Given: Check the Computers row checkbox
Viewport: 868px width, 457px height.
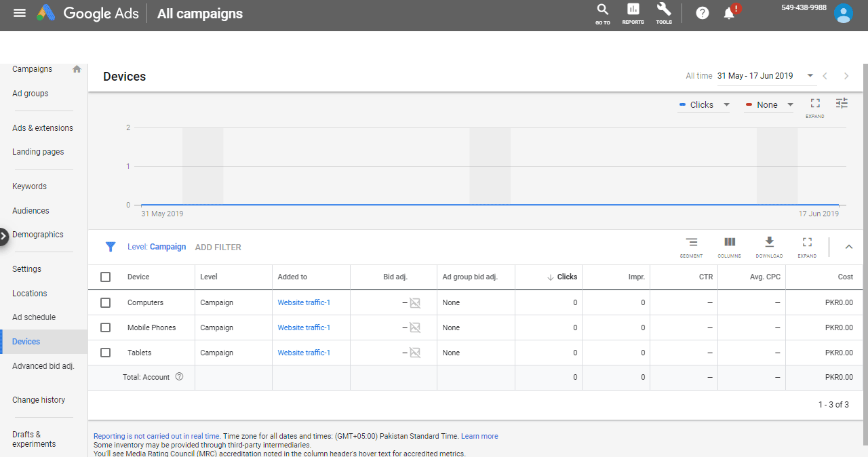Looking at the screenshot, I should [x=105, y=302].
